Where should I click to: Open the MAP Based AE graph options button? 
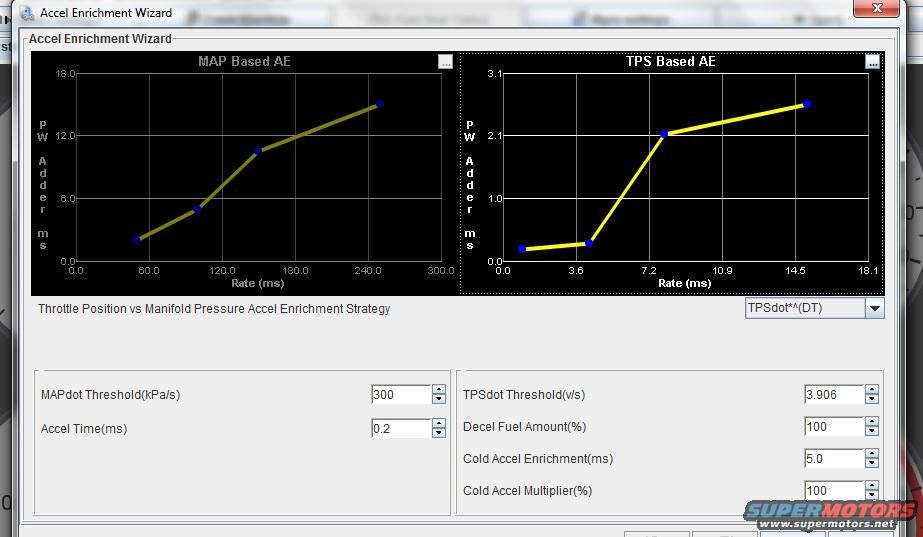coord(445,62)
